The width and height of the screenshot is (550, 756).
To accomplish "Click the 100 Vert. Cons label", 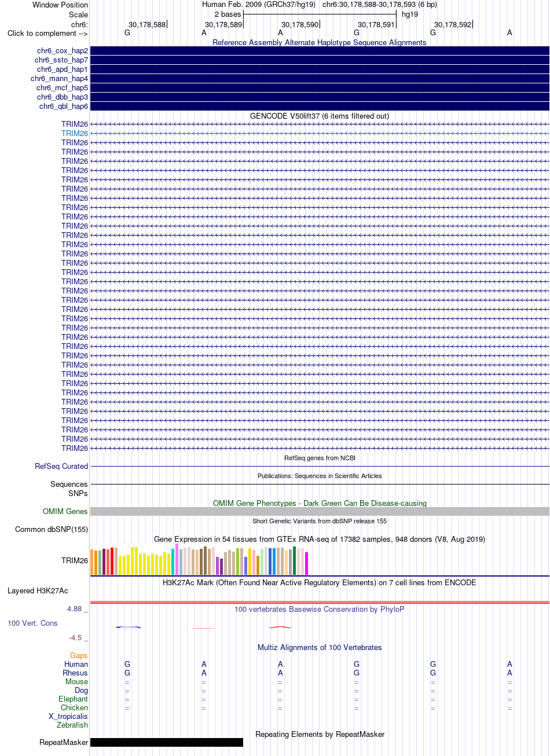I will click(32, 623).
